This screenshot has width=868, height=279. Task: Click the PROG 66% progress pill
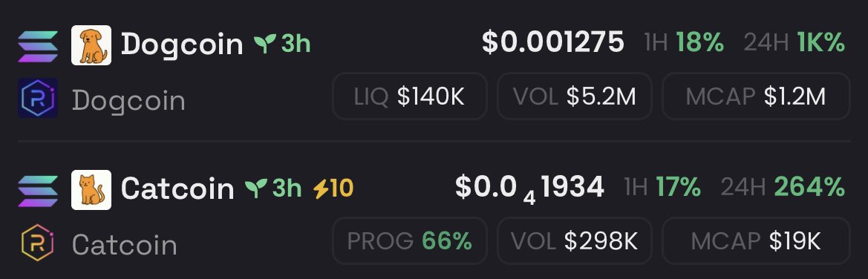pyautogui.click(x=410, y=241)
